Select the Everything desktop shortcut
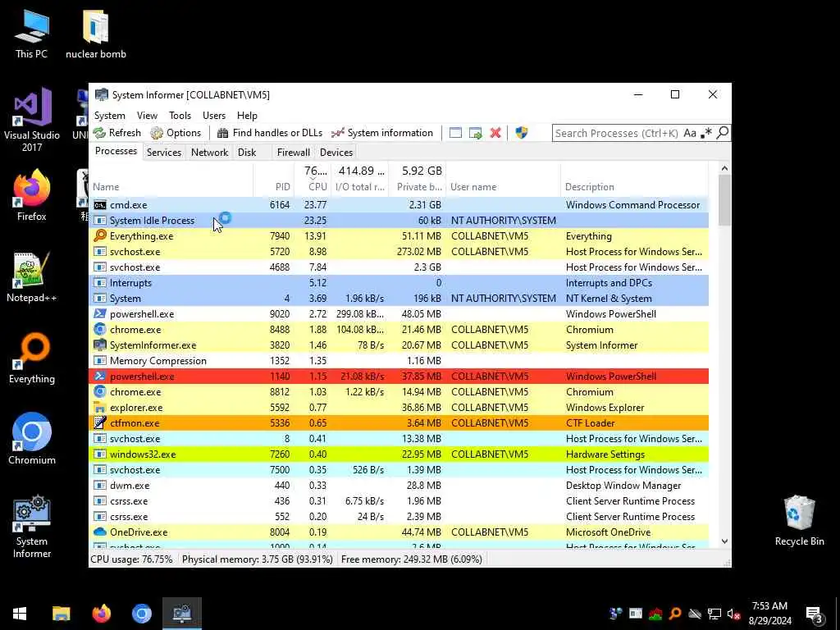This screenshot has height=630, width=840. [x=32, y=358]
